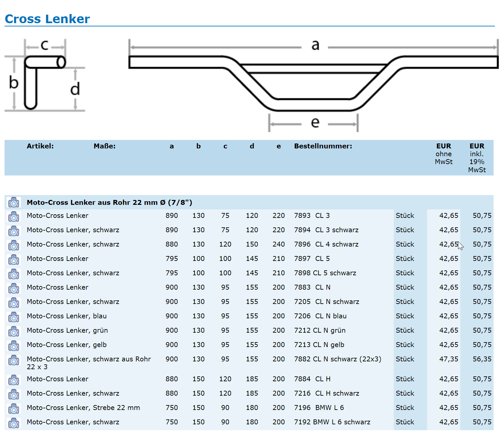Click order number 7894 CL 3 schwarz

tap(326, 230)
